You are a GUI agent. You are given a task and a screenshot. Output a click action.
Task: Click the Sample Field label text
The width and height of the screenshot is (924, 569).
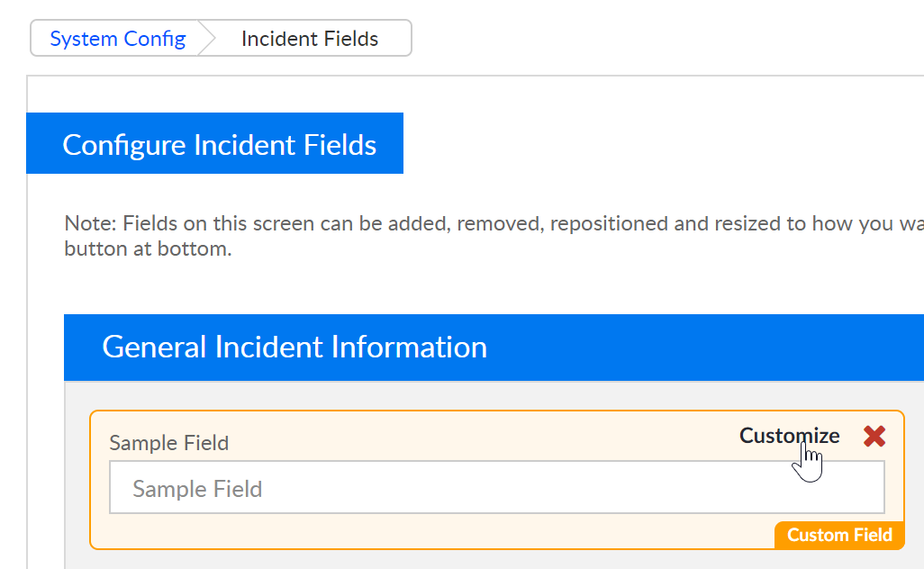(x=168, y=443)
